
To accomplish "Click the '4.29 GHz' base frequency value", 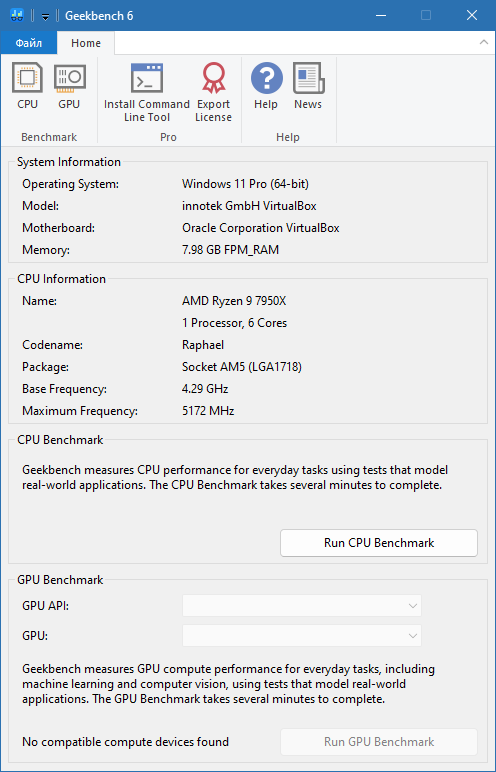I will (x=205, y=389).
